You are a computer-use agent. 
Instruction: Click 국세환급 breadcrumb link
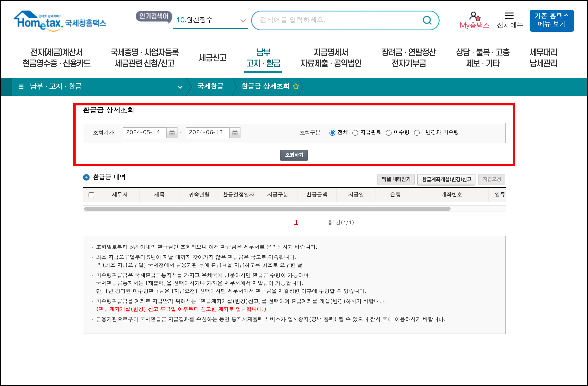[210, 86]
